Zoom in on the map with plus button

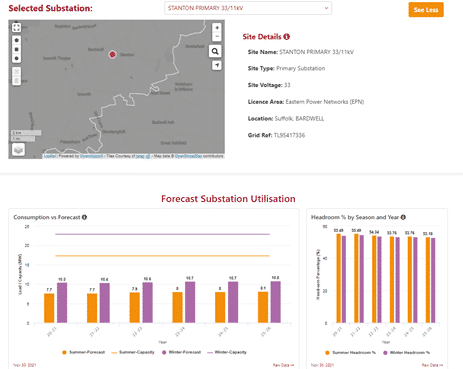pyautogui.click(x=217, y=28)
